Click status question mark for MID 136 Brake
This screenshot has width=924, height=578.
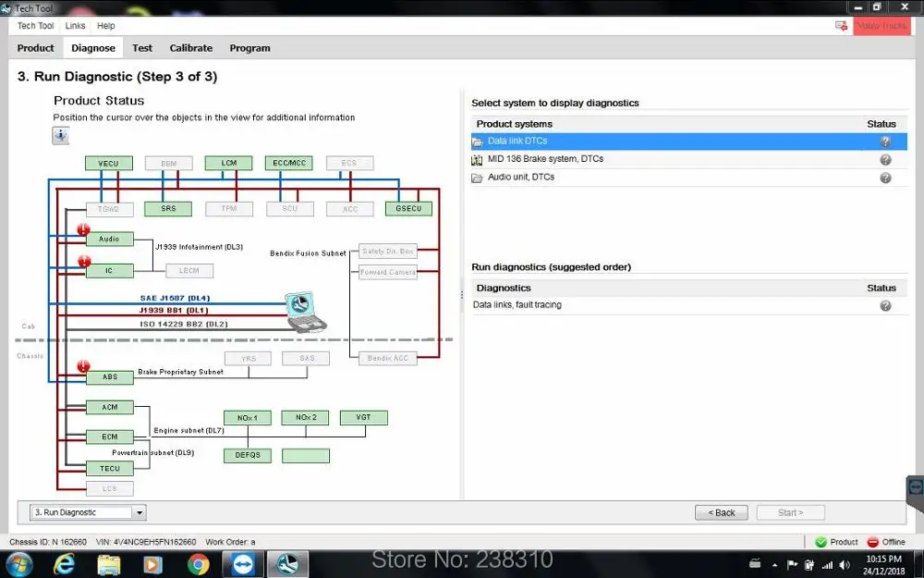(x=885, y=160)
